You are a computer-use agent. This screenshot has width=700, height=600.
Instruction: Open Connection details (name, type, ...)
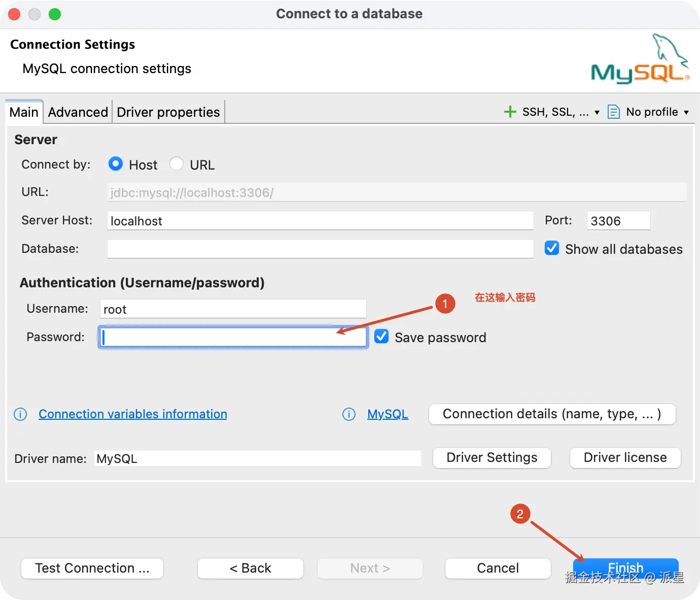[x=552, y=414]
